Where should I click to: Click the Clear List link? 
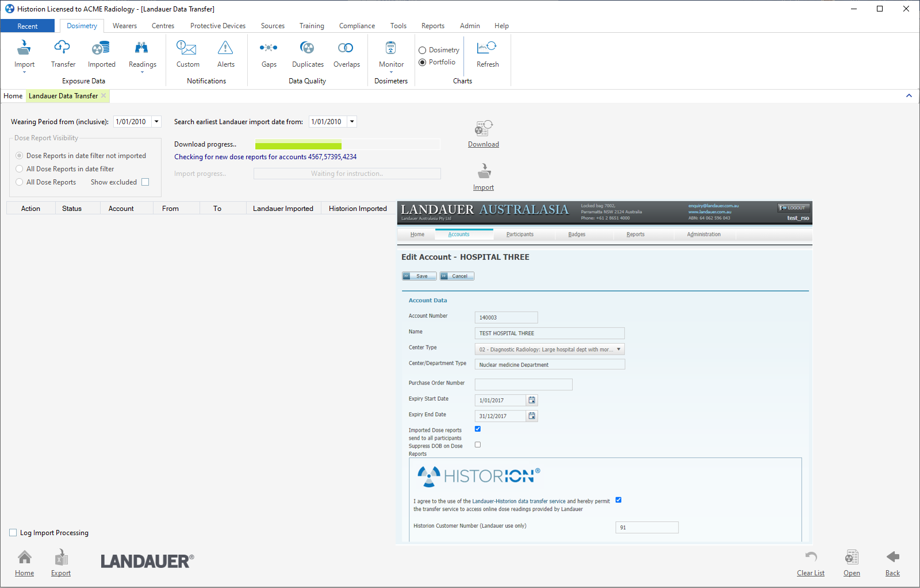click(x=811, y=573)
